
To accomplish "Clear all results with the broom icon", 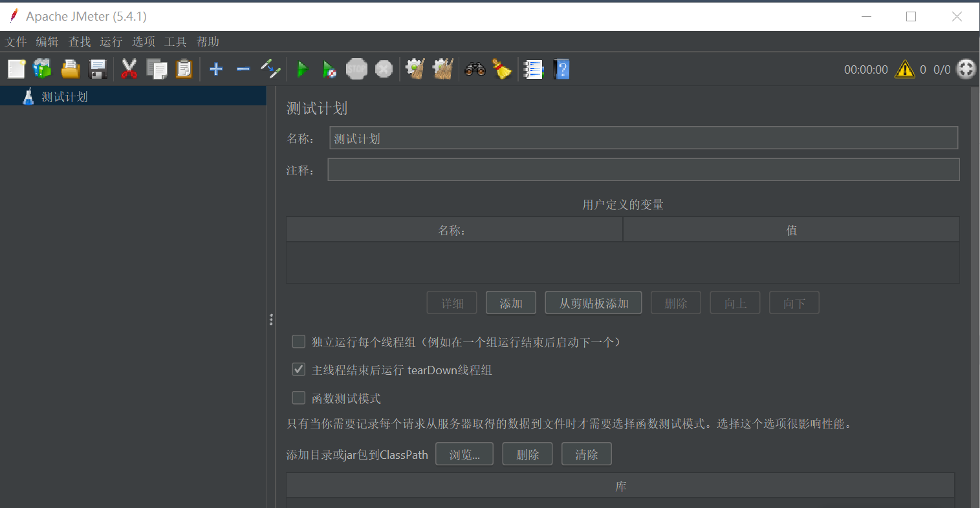I will pos(502,69).
